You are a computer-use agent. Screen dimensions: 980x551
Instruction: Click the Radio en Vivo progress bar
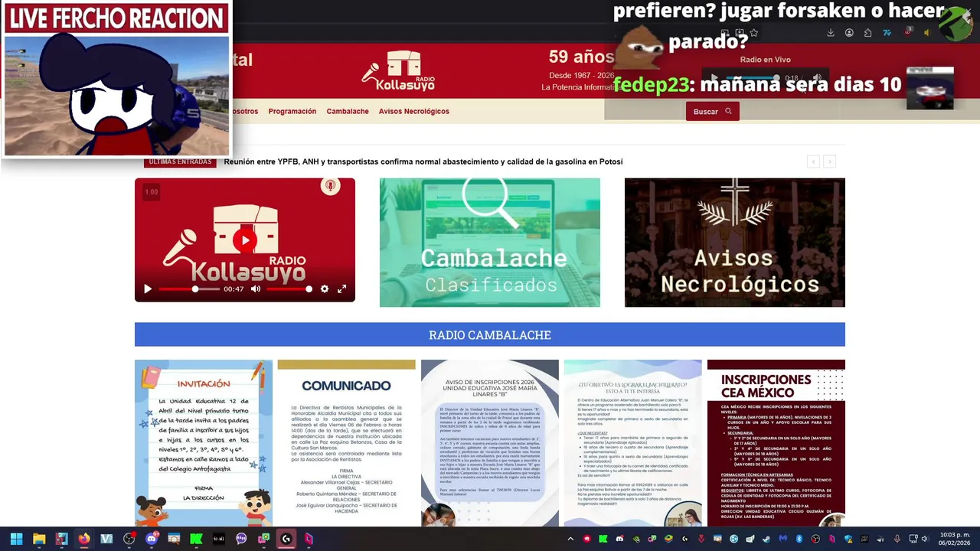pyautogui.click(x=752, y=78)
